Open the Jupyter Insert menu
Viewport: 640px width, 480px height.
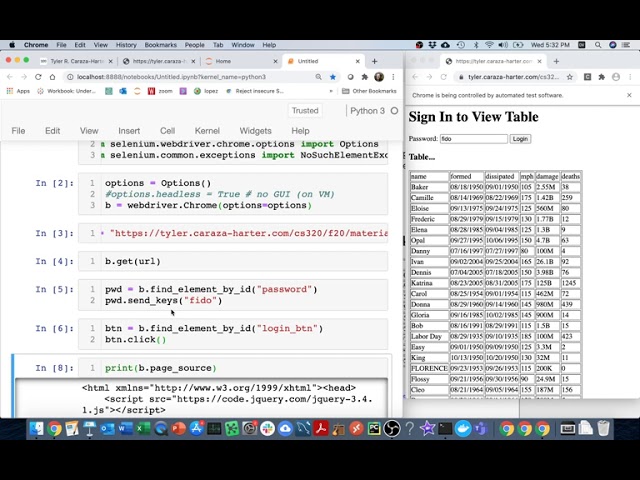tap(129, 131)
